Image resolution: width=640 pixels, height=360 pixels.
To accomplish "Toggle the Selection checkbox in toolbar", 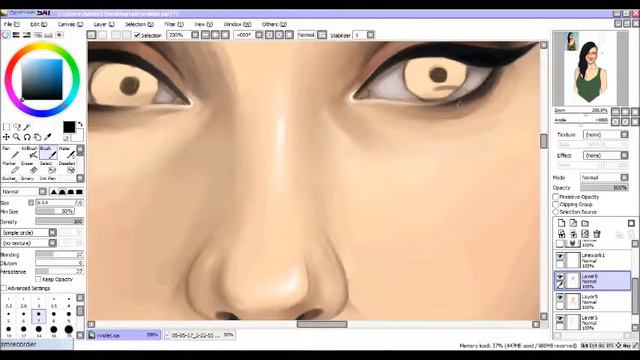I will click(x=138, y=36).
